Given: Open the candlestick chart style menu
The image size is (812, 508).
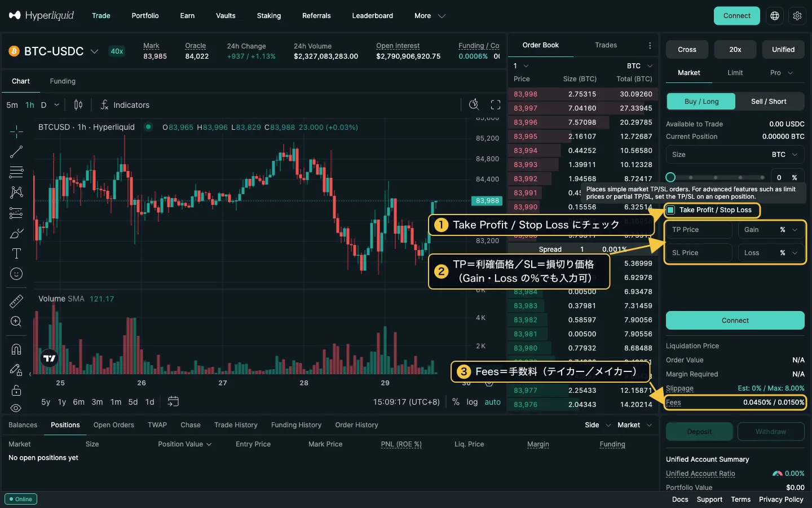Looking at the screenshot, I should [78, 105].
